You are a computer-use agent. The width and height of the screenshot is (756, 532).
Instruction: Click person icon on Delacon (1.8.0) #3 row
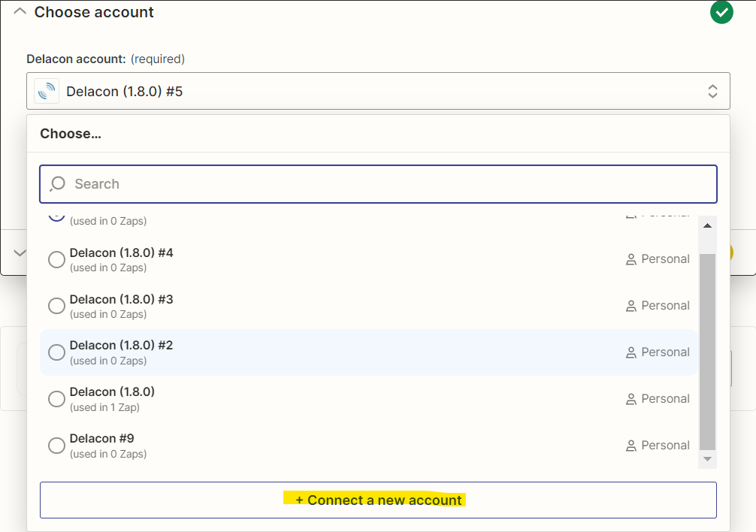coord(631,306)
